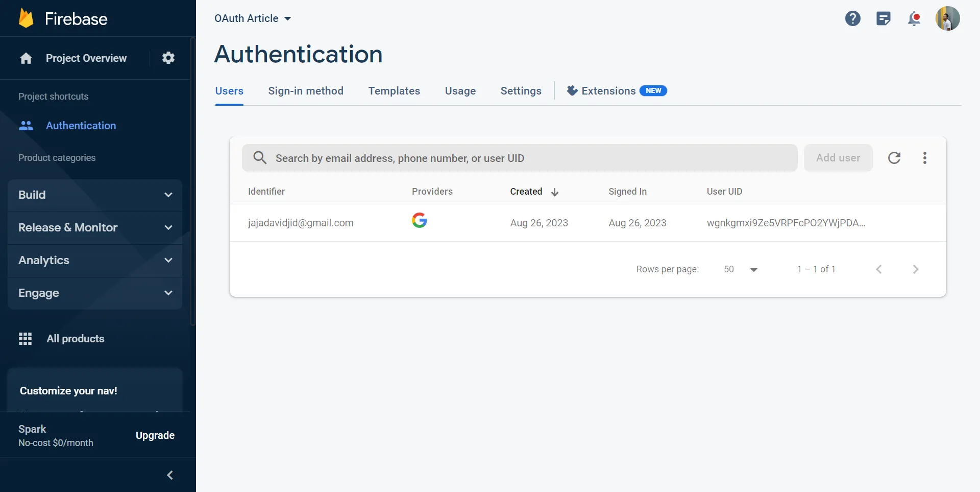Open the send feedback icon
The width and height of the screenshot is (980, 492).
884,18
